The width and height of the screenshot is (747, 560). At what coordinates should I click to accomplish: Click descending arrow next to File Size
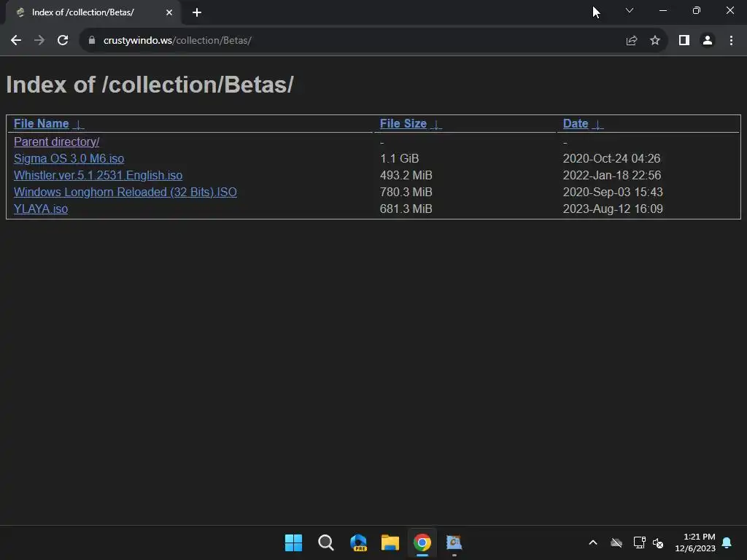436,125
